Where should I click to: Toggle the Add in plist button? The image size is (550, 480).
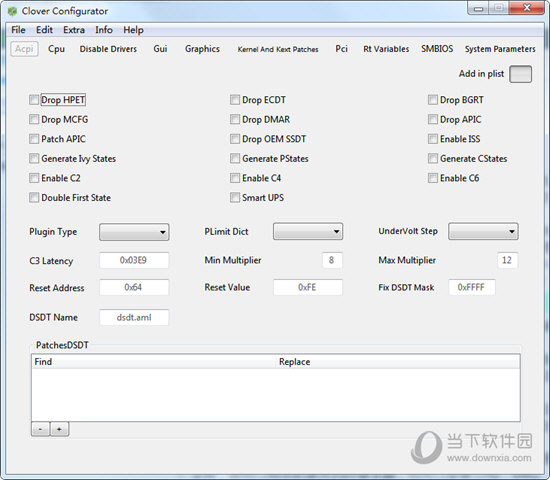[520, 74]
